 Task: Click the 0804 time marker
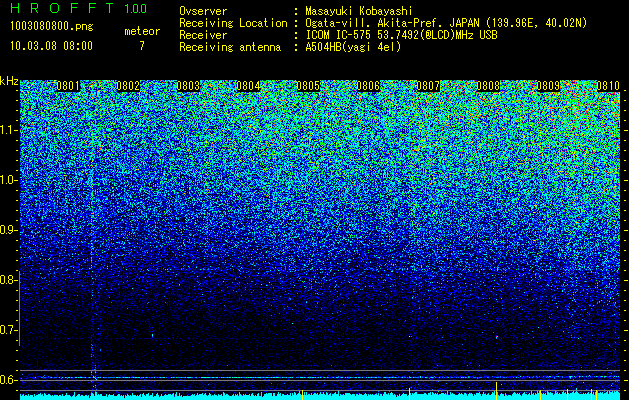click(248, 86)
